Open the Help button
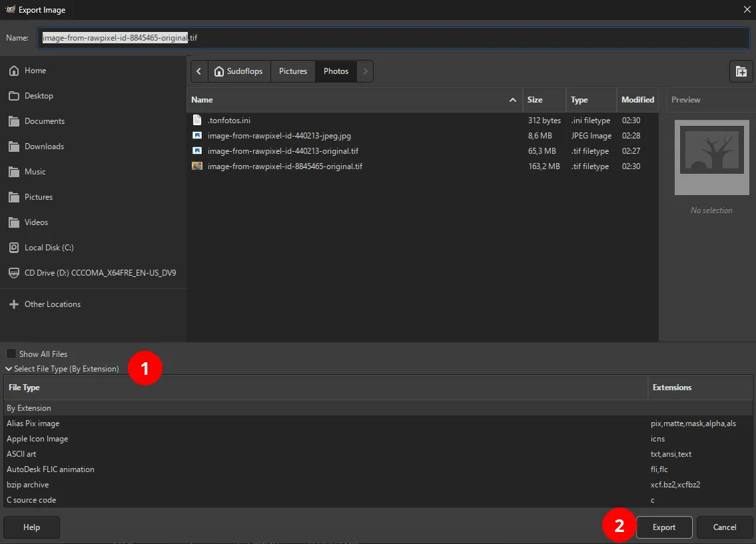Viewport: 756px width, 544px height. click(31, 527)
